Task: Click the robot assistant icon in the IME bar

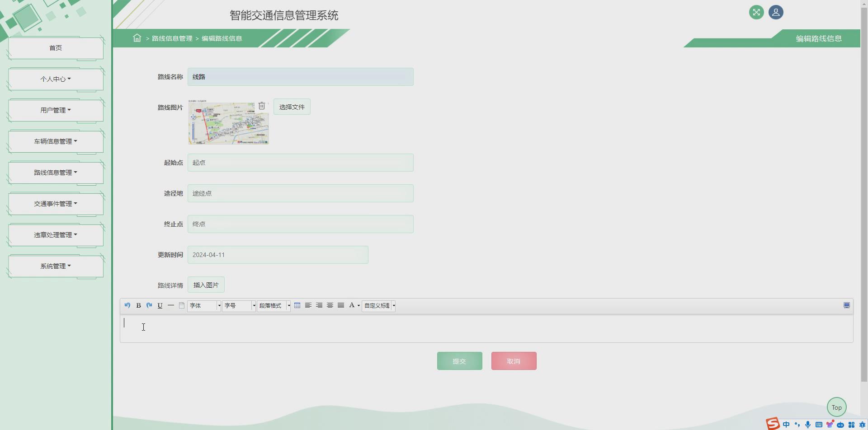Action: (x=840, y=425)
